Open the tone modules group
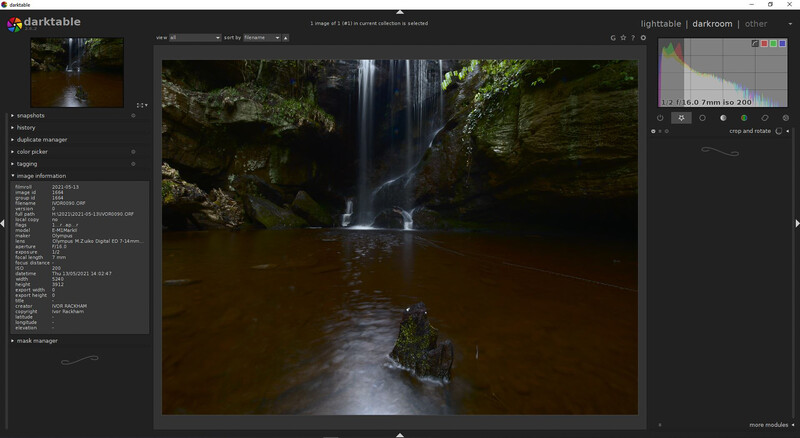This screenshot has height=438, width=800. (x=723, y=118)
